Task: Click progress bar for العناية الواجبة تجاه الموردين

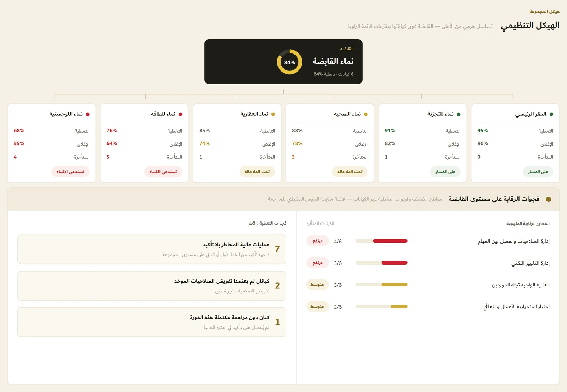Action: click(381, 284)
